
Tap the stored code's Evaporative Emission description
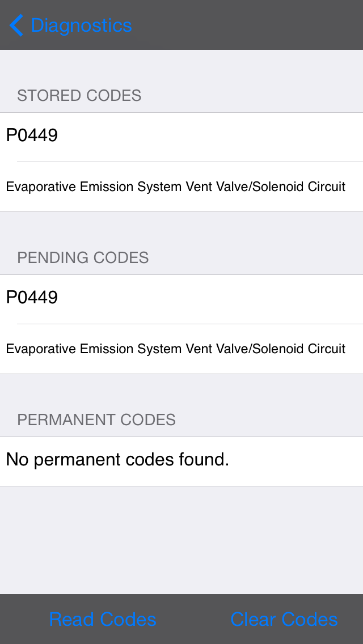pyautogui.click(x=175, y=187)
